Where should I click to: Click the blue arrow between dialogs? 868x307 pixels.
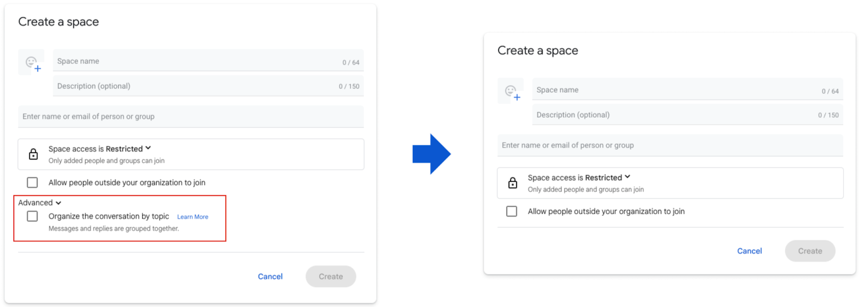click(x=431, y=154)
